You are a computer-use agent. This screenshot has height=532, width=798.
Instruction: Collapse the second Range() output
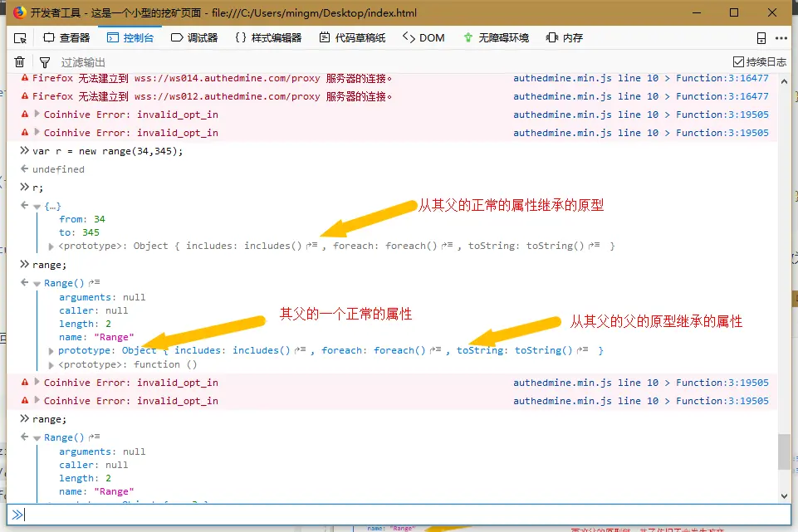[x=37, y=438]
